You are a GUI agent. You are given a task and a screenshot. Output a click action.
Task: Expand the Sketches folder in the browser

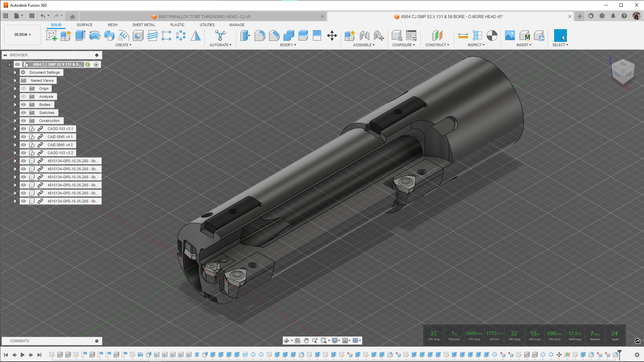15,113
